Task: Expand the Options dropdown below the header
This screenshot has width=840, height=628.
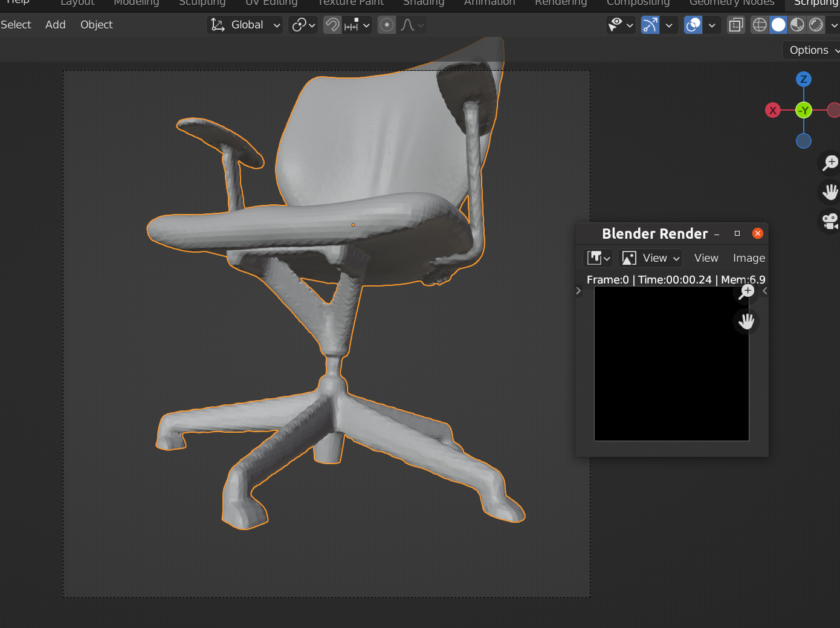Action: pyautogui.click(x=809, y=50)
